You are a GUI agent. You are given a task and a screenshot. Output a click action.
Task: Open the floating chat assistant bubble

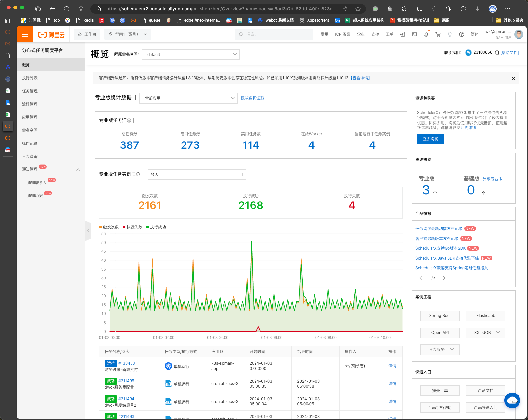pyautogui.click(x=512, y=400)
